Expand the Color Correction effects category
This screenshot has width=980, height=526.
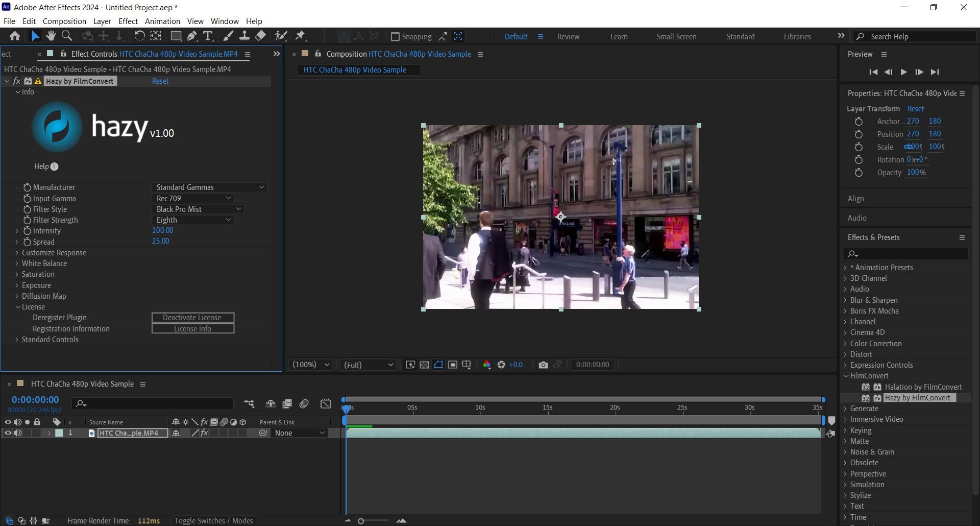[x=845, y=344]
